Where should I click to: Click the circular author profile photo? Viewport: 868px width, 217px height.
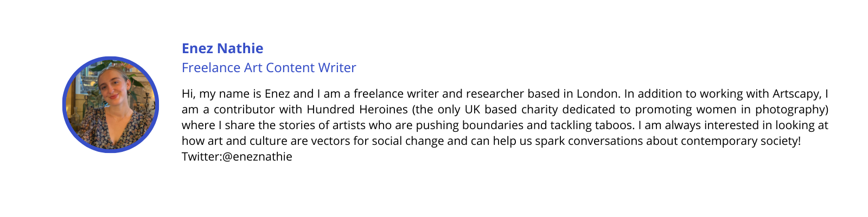pos(111,105)
